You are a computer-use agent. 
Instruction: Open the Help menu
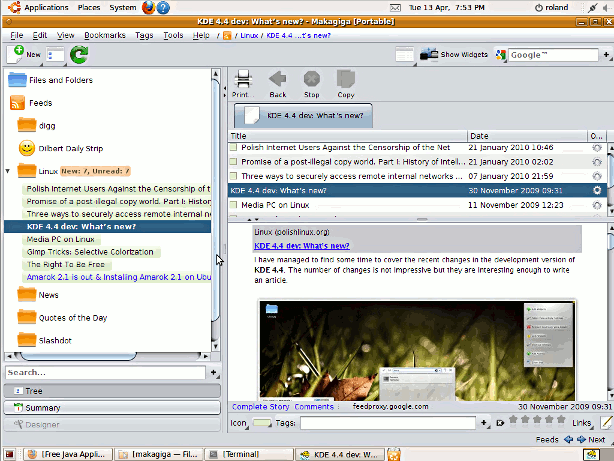pyautogui.click(x=201, y=35)
